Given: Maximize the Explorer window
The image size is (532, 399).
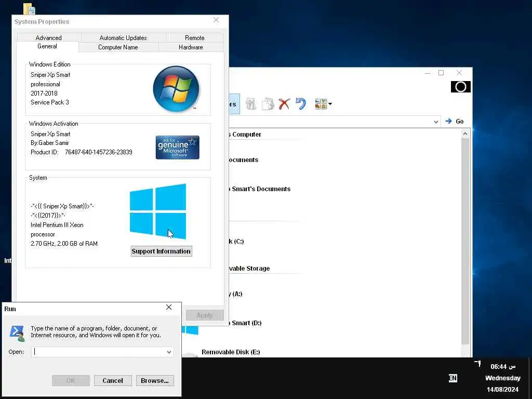Looking at the screenshot, I should [441, 73].
